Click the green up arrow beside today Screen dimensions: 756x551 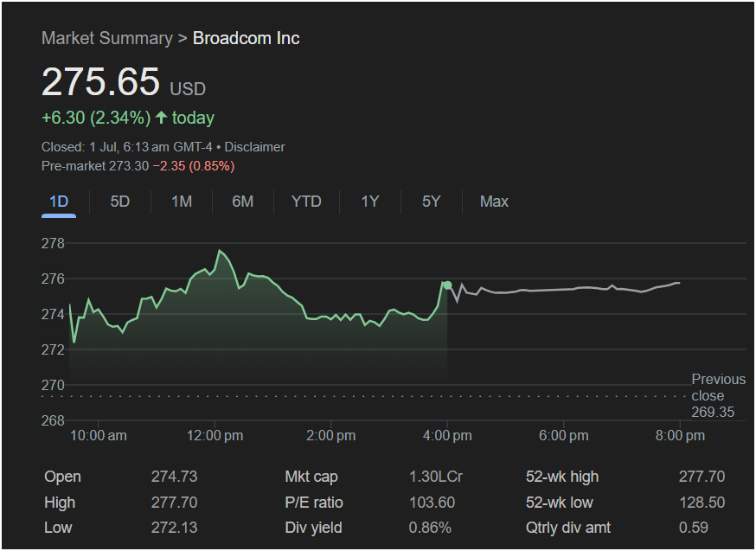(161, 117)
